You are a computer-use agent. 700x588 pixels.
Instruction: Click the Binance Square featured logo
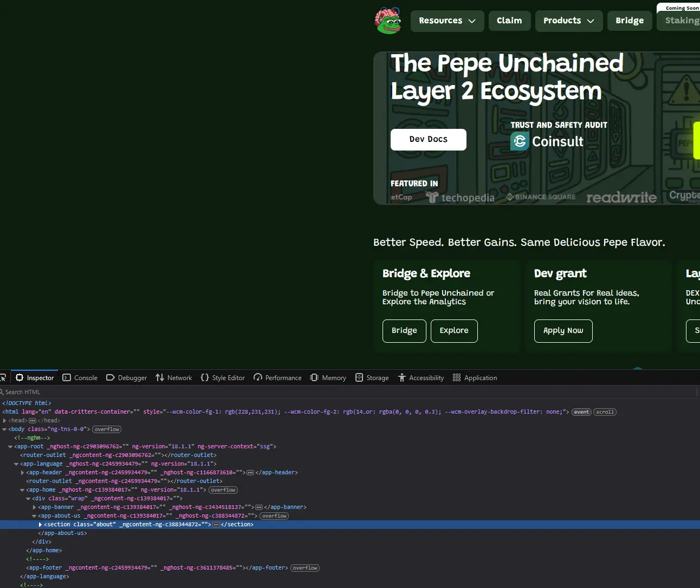click(x=541, y=197)
